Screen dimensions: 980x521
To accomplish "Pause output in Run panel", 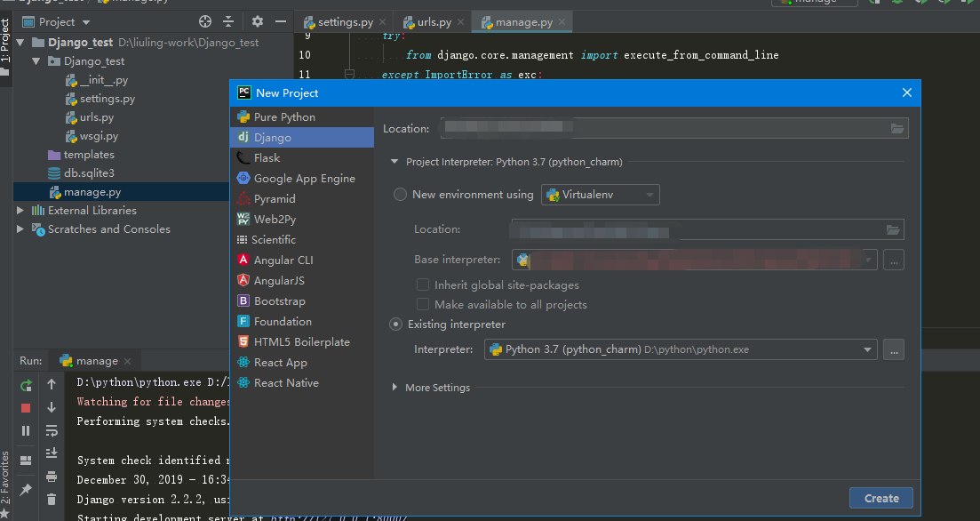I will pos(26,430).
